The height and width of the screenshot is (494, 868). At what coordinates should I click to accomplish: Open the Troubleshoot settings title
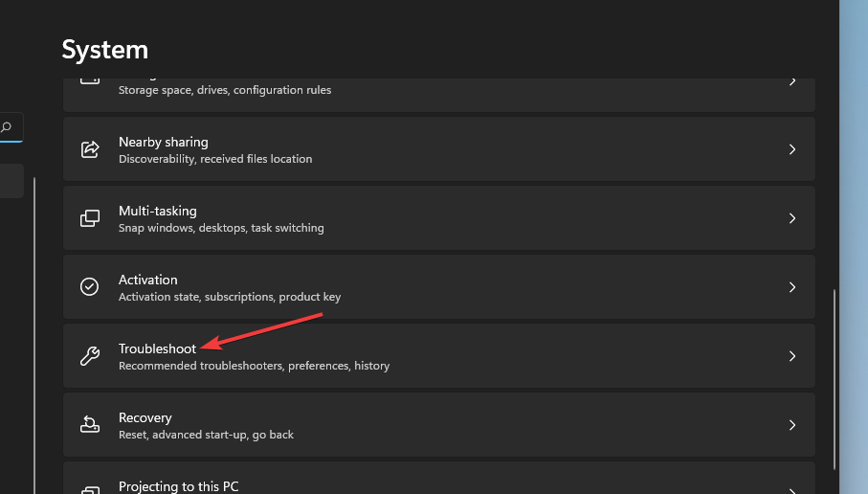tap(157, 348)
